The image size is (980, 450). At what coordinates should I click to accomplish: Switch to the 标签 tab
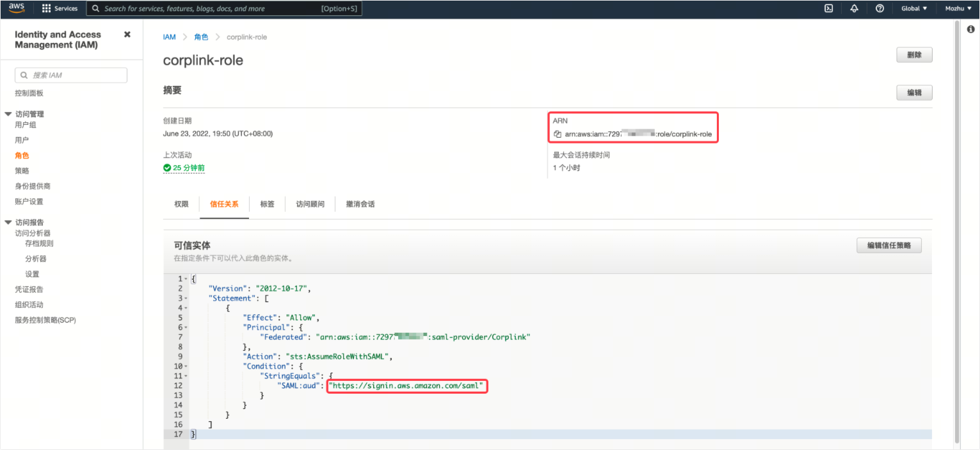pos(267,204)
